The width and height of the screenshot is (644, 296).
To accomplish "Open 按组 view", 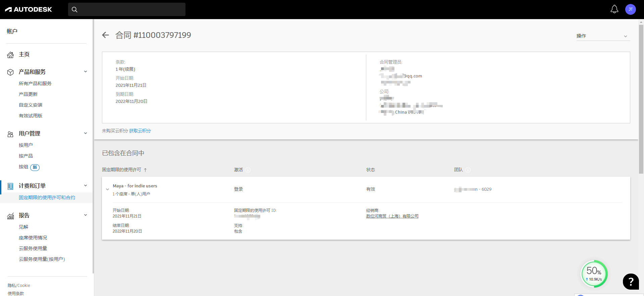I will (23, 167).
